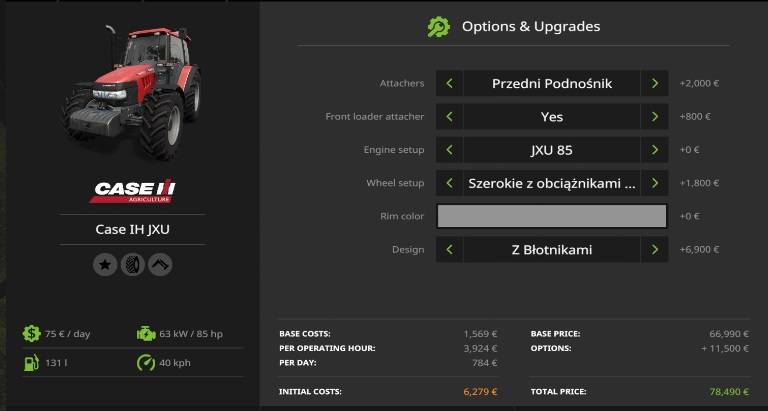Switch Front loader attacher to next option
768x411 pixels.
click(x=655, y=117)
